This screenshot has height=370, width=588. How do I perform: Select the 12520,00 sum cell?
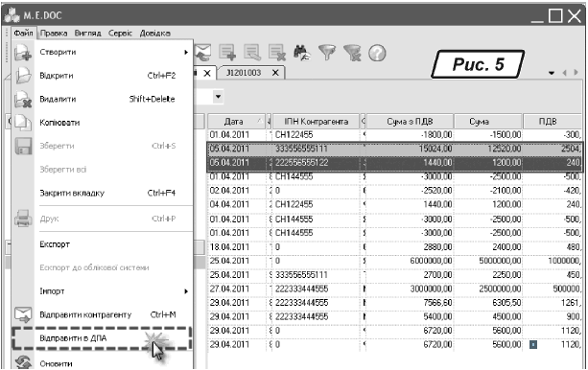click(x=488, y=149)
